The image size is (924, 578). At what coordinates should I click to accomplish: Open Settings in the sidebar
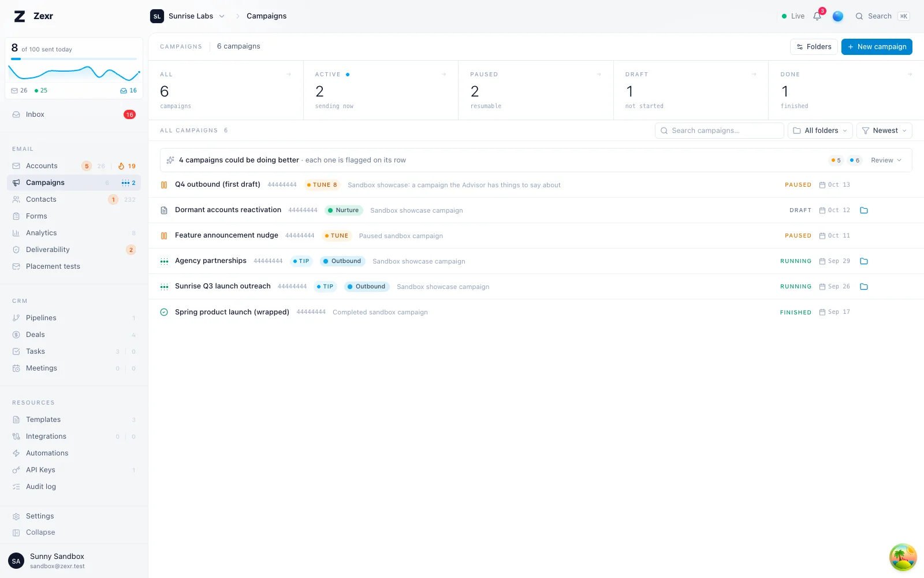[x=74, y=516]
